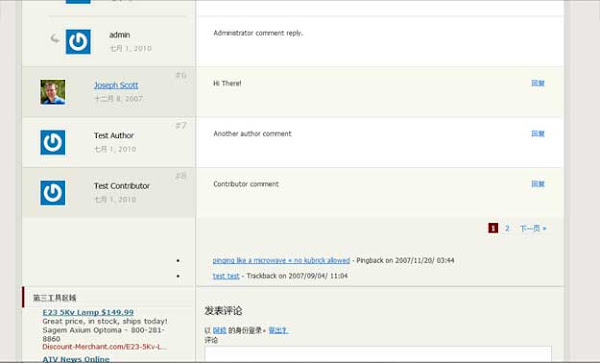
Task: Click the 发表评论 heading
Action: tap(223, 311)
